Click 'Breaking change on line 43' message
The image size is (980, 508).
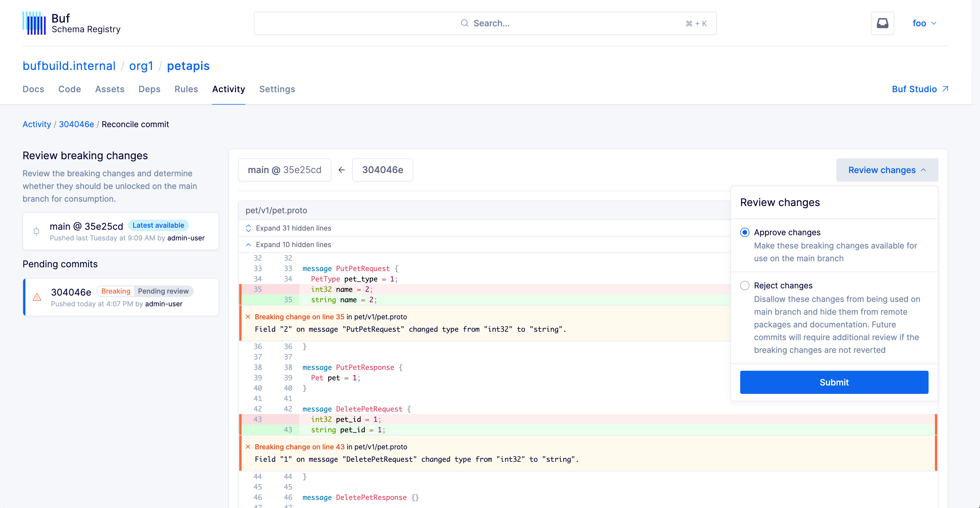[x=300, y=447]
